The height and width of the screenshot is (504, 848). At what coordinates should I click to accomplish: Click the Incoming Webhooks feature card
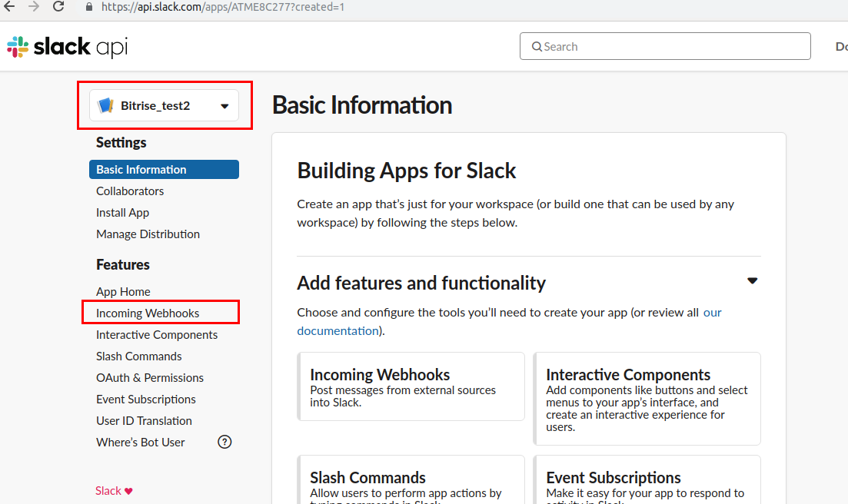tap(411, 386)
